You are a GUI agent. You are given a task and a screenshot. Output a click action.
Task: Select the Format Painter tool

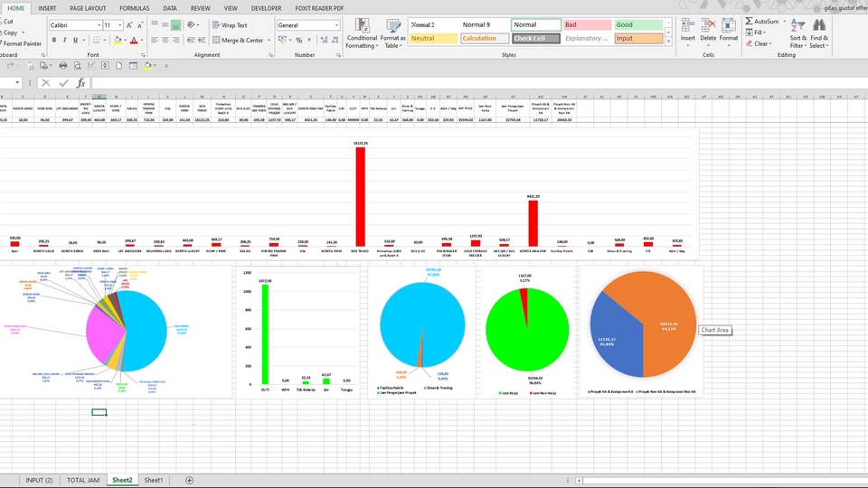click(x=21, y=43)
